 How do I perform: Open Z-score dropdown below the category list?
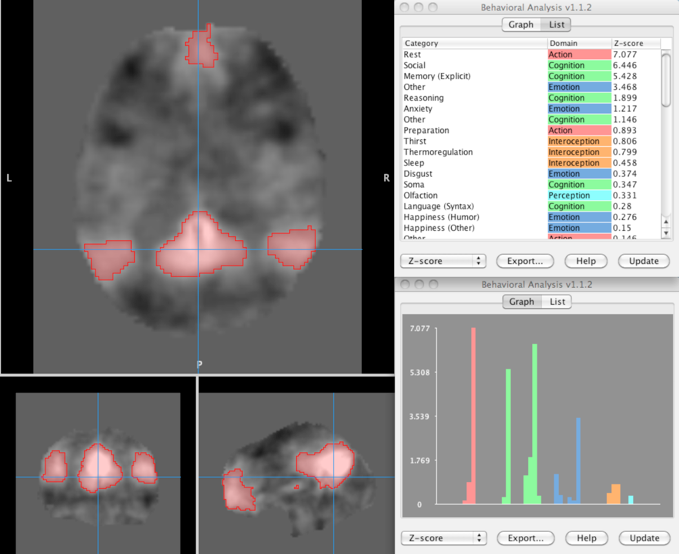point(442,261)
